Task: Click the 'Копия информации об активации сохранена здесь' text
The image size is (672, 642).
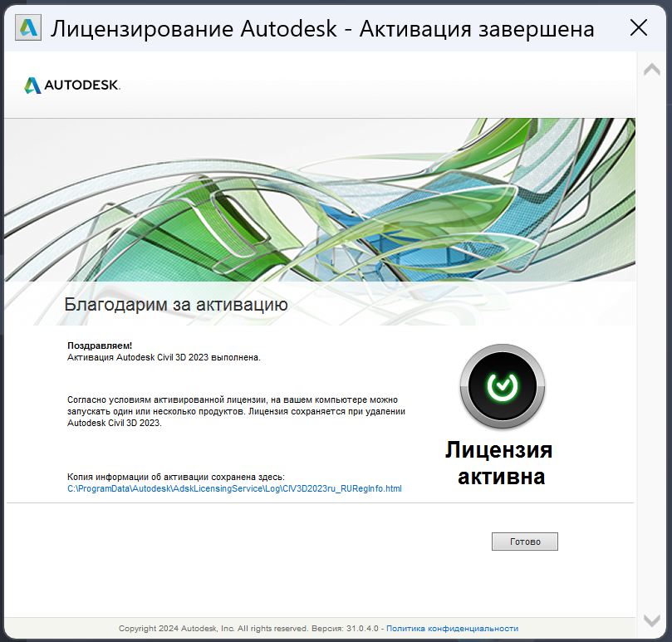Action: (x=176, y=477)
